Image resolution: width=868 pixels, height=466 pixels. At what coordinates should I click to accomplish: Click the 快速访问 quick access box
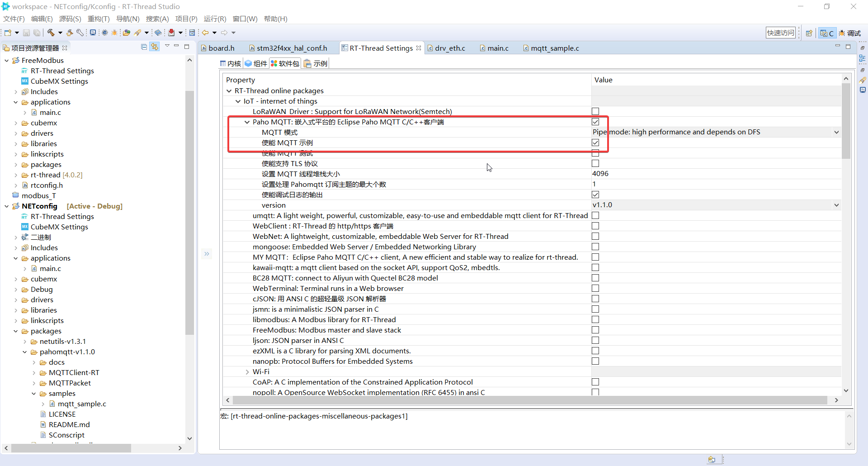click(x=781, y=33)
